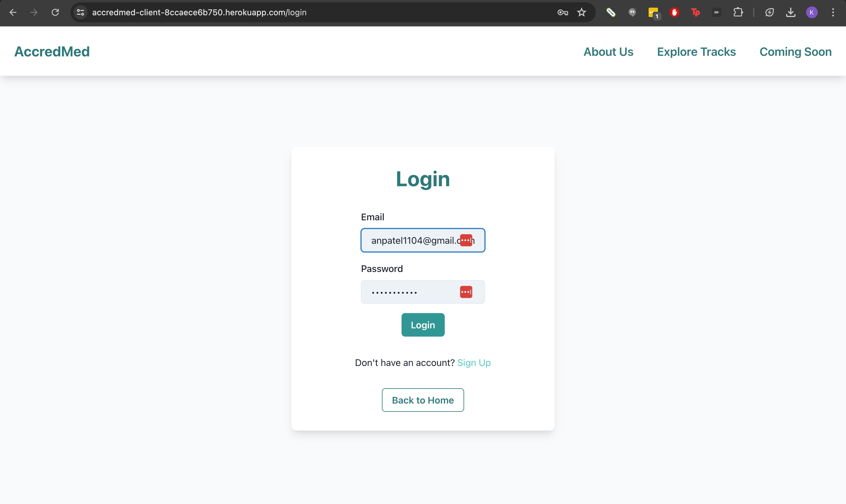Go to Explore Tracks in navigation

click(696, 52)
